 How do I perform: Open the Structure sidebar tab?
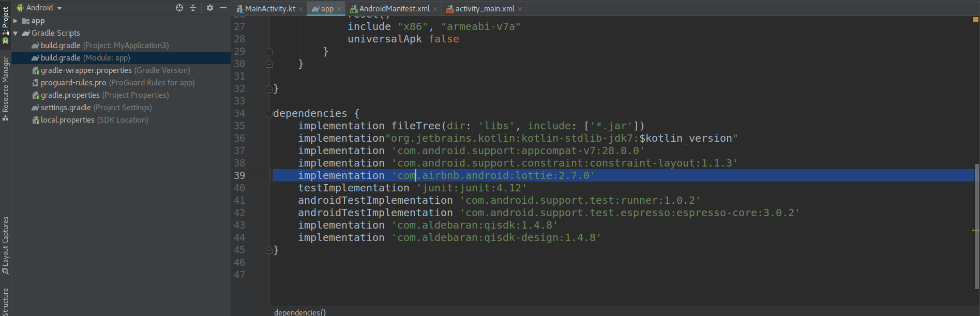coord(5,302)
